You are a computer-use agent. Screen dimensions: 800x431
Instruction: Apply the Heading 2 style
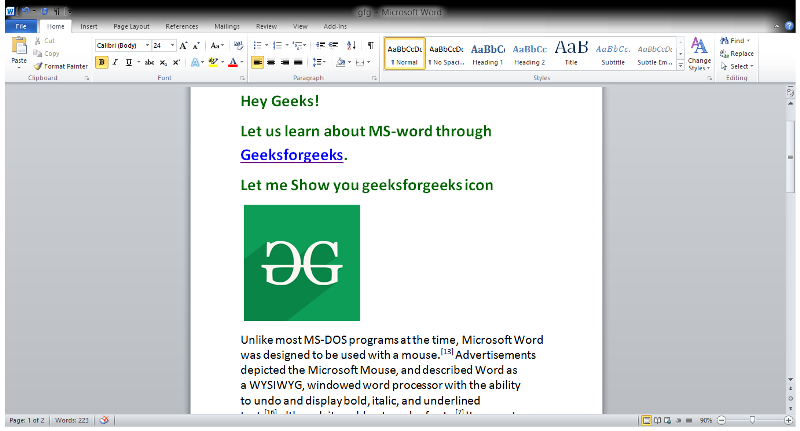coord(529,53)
